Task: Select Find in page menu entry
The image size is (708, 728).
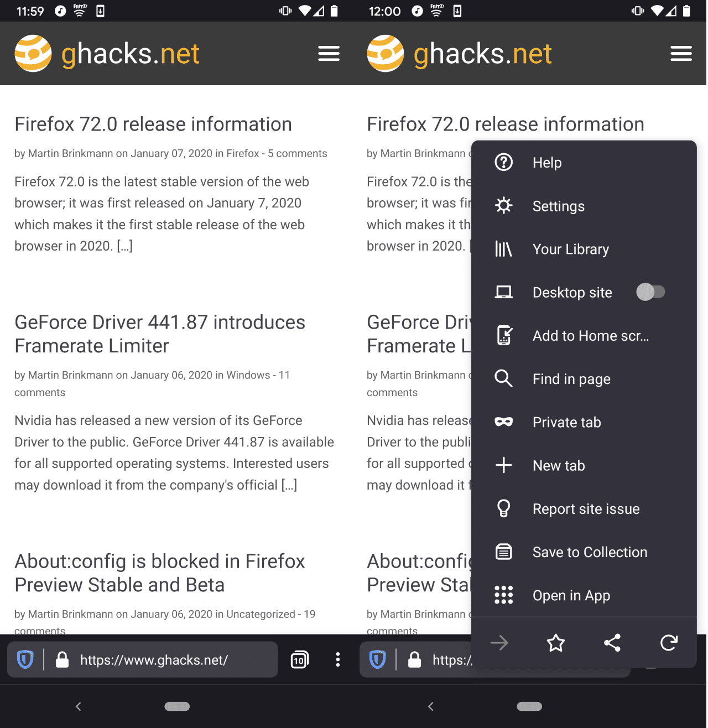Action: click(584, 379)
